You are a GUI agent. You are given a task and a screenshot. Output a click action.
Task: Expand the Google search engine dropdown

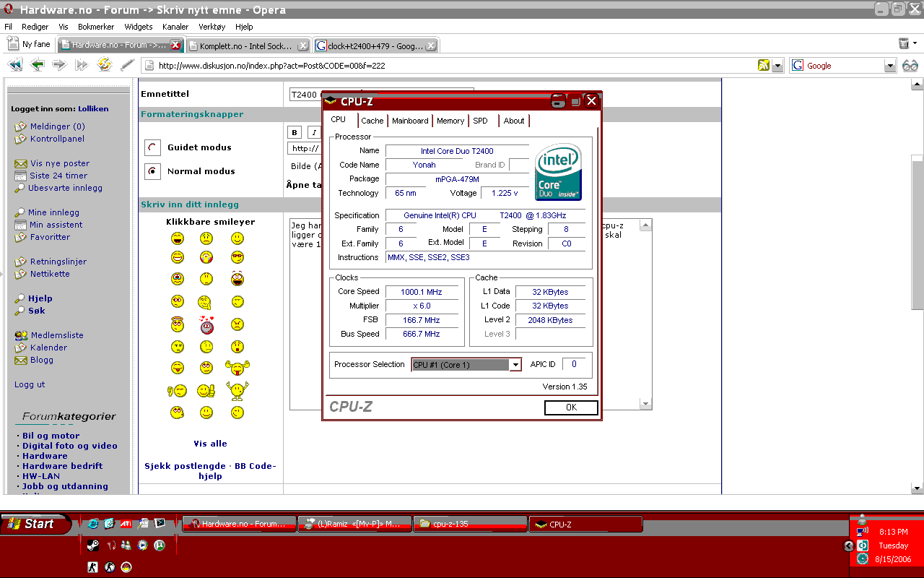pos(890,66)
